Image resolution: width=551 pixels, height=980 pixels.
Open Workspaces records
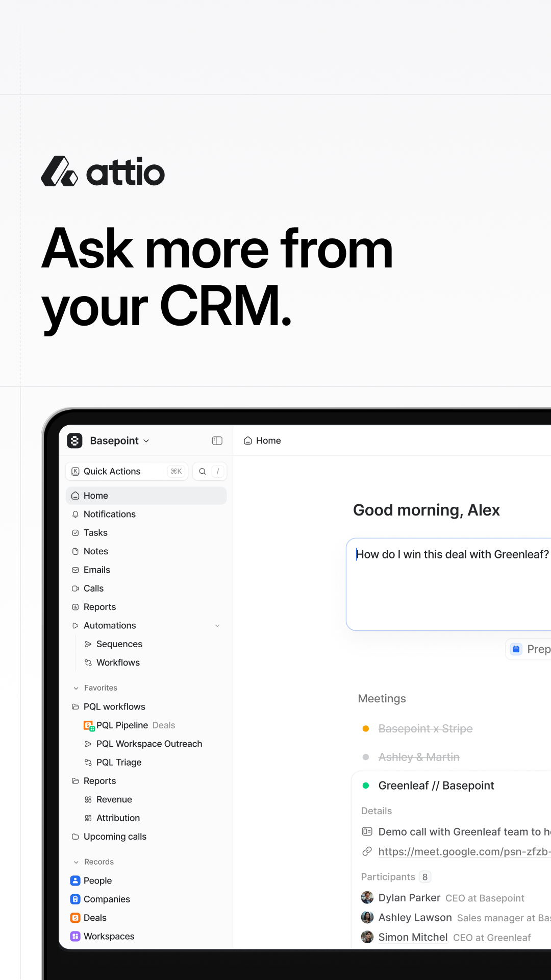[146, 936]
